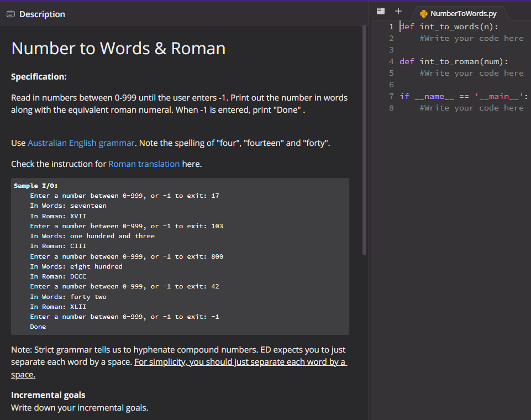Click line number 1 in the editor
The image size is (531, 420).
coord(391,26)
